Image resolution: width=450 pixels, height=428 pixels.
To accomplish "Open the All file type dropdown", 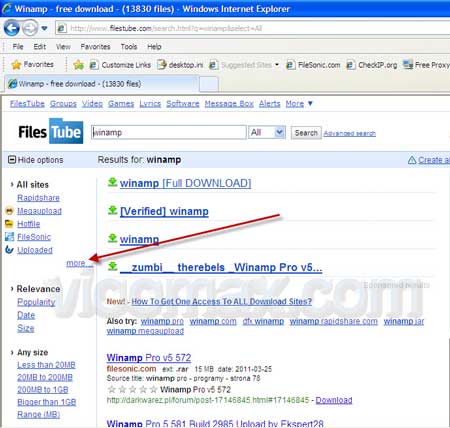I will click(267, 133).
